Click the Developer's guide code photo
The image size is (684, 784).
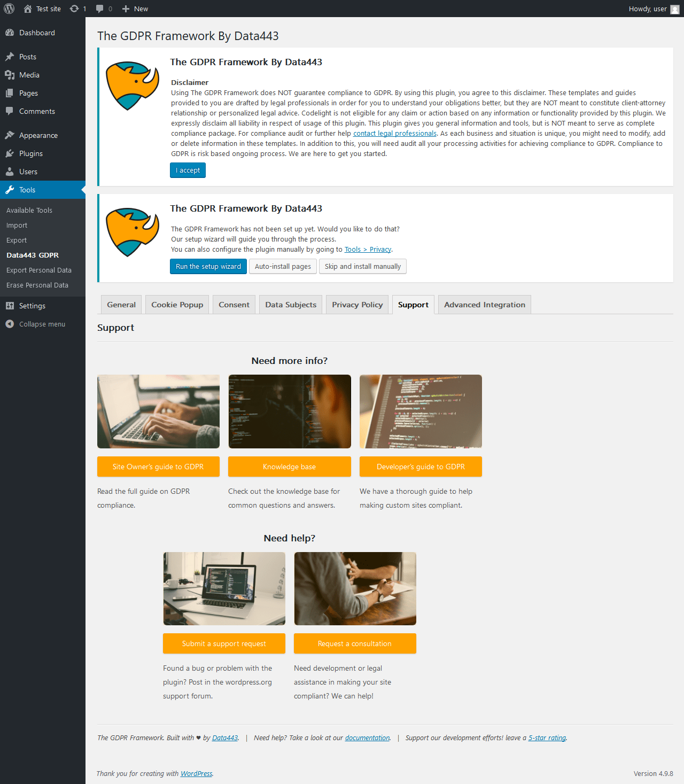coord(421,412)
